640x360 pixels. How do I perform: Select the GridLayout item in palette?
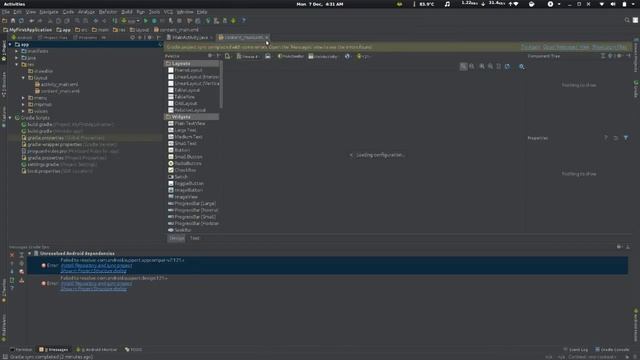[x=183, y=104]
